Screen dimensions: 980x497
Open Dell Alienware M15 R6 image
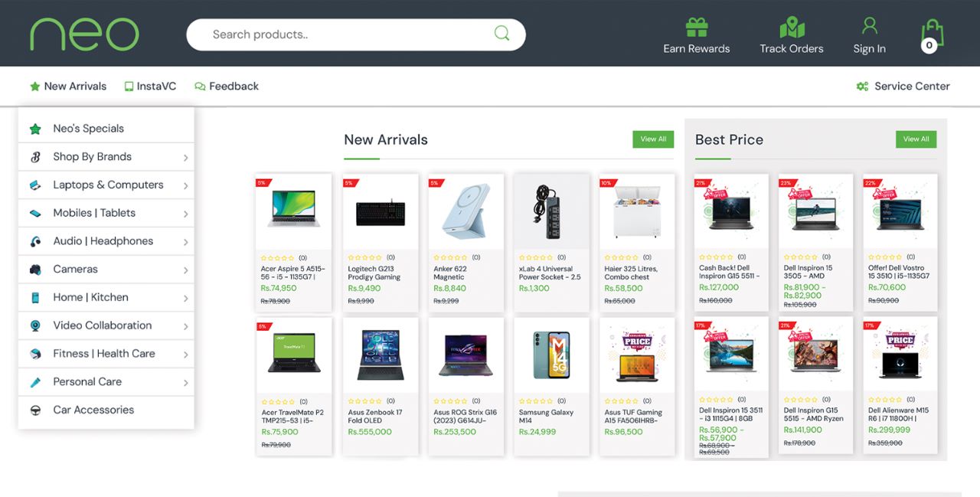coord(900,355)
